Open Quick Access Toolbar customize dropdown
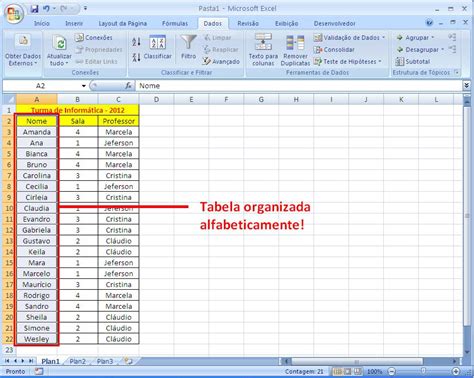The height and width of the screenshot is (378, 474). click(x=85, y=8)
